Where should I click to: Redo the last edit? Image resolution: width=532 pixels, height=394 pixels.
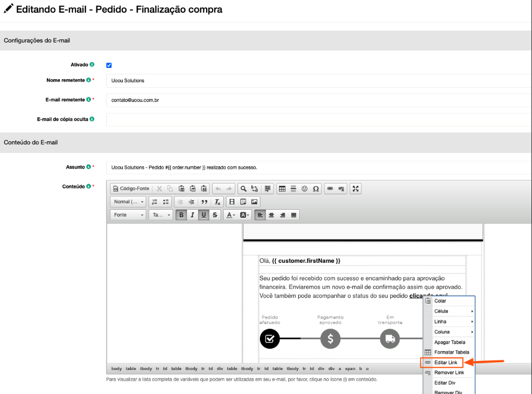(x=230, y=189)
